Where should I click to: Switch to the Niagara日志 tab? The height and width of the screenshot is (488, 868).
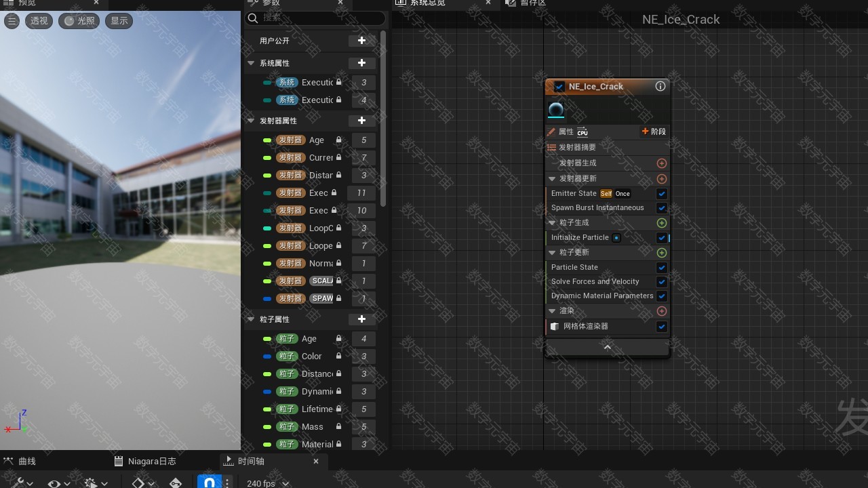[x=152, y=462]
